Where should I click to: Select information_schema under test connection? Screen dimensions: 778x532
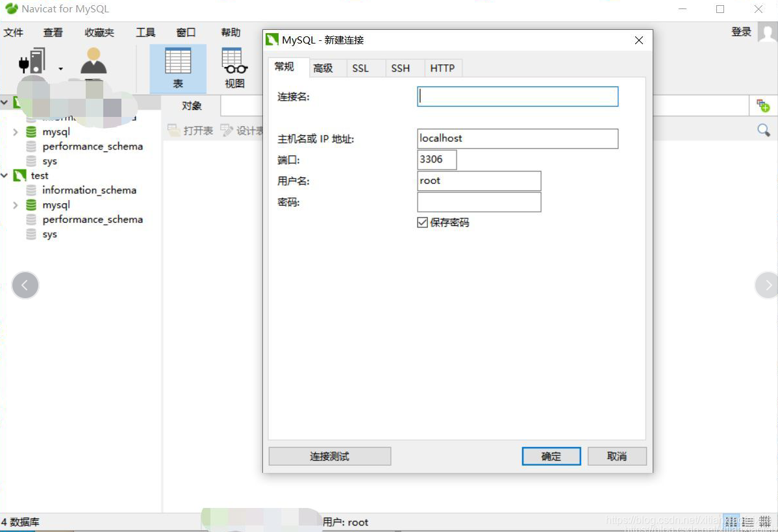click(90, 190)
